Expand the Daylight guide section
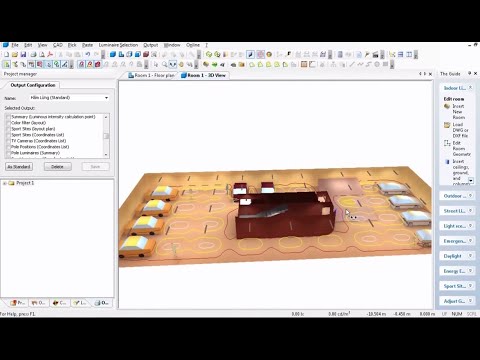 point(470,256)
